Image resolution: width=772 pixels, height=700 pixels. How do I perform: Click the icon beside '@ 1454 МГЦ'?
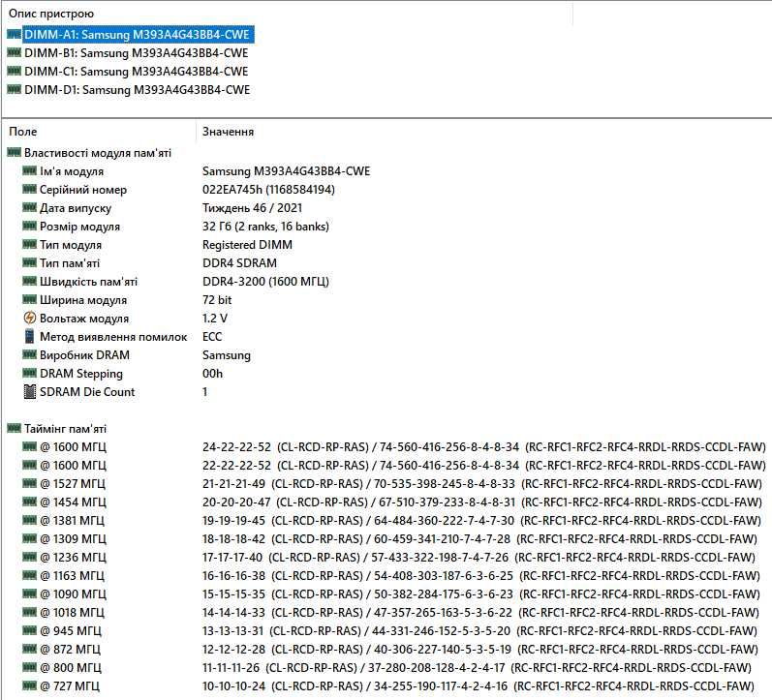click(x=29, y=502)
